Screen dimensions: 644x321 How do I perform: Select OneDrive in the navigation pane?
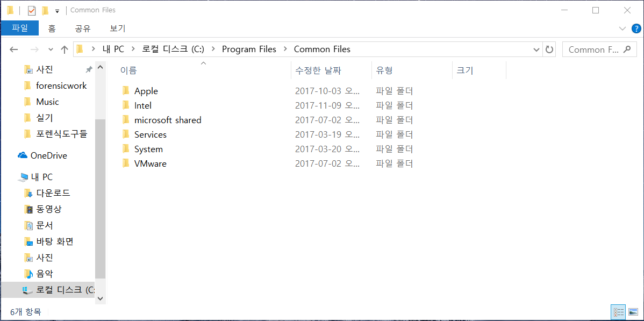(x=48, y=155)
